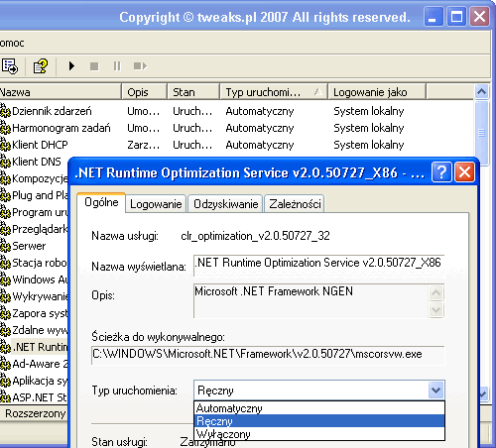Viewport: 496px width, 448px height.
Task: Open the Help toolbar icon with question mark
Action: click(x=41, y=66)
